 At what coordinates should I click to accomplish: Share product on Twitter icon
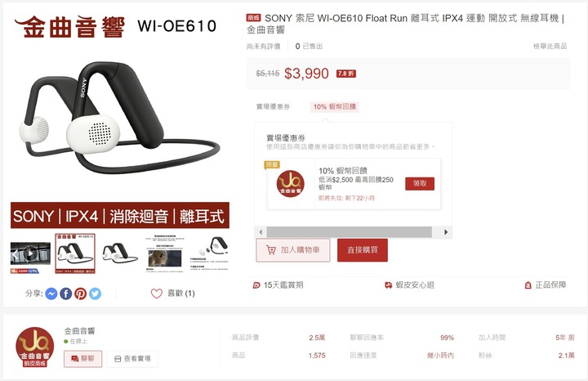[95, 294]
